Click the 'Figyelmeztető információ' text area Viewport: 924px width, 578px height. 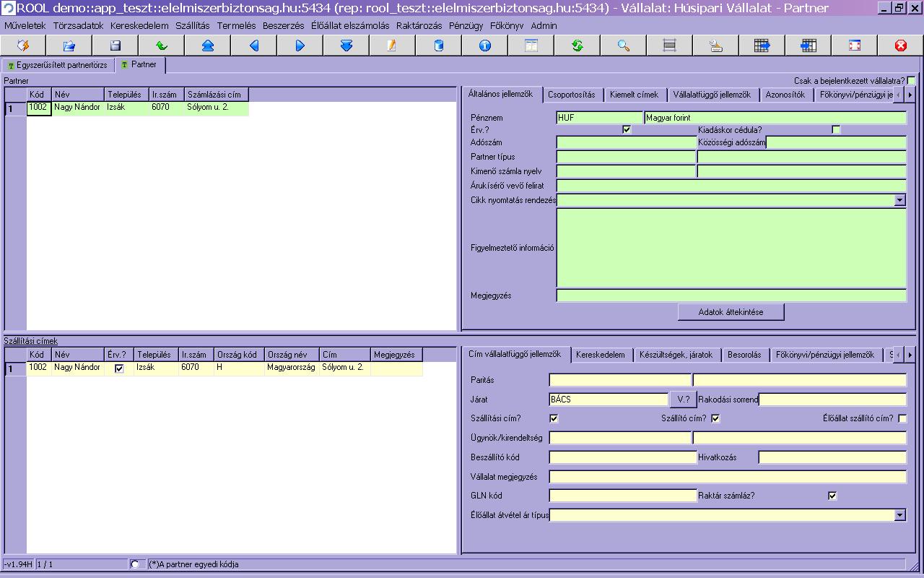click(x=731, y=248)
